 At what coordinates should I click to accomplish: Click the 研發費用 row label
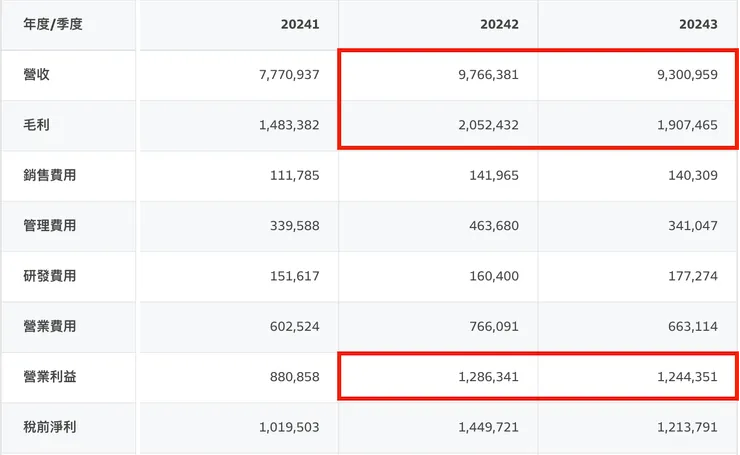49,276
